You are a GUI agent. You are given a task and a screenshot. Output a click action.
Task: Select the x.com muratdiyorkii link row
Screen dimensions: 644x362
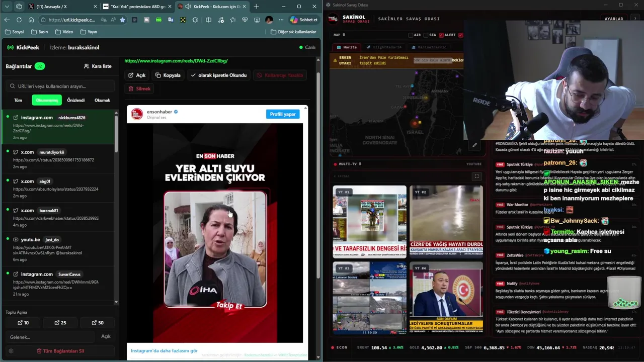tap(58, 159)
